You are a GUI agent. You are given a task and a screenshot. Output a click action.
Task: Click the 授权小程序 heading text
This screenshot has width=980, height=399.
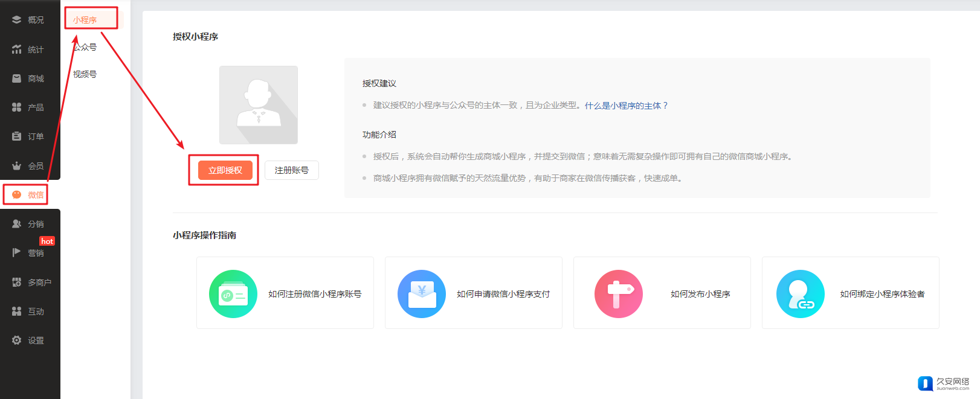click(x=195, y=37)
